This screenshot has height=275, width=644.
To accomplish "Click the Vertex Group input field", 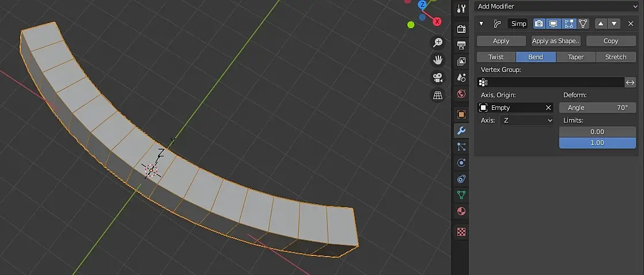I will pyautogui.click(x=551, y=82).
